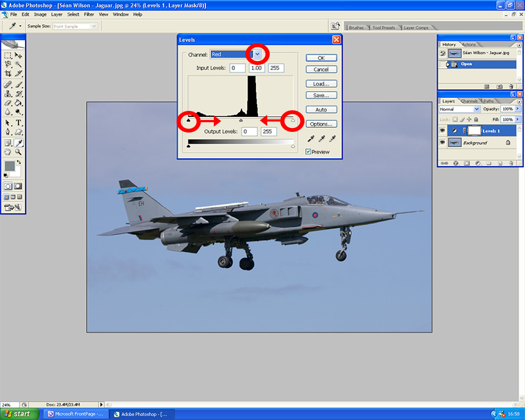
Task: Switch to Quick Mask mode
Action: click(18, 186)
